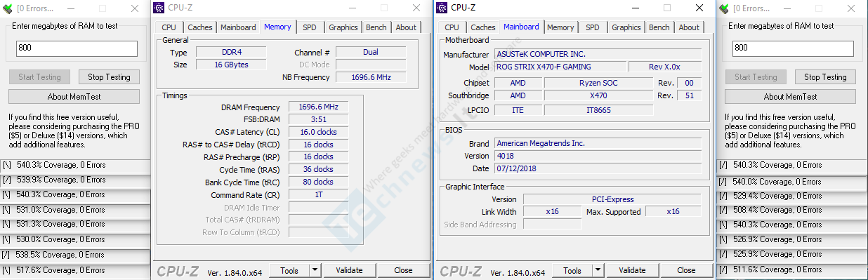Switch to SPD tab in Memory window

coord(310,27)
